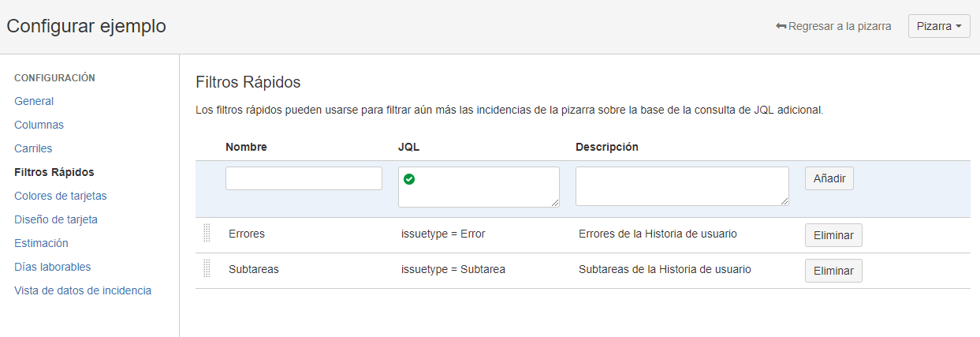
Task: Focus the Nombre input field
Action: pos(304,178)
